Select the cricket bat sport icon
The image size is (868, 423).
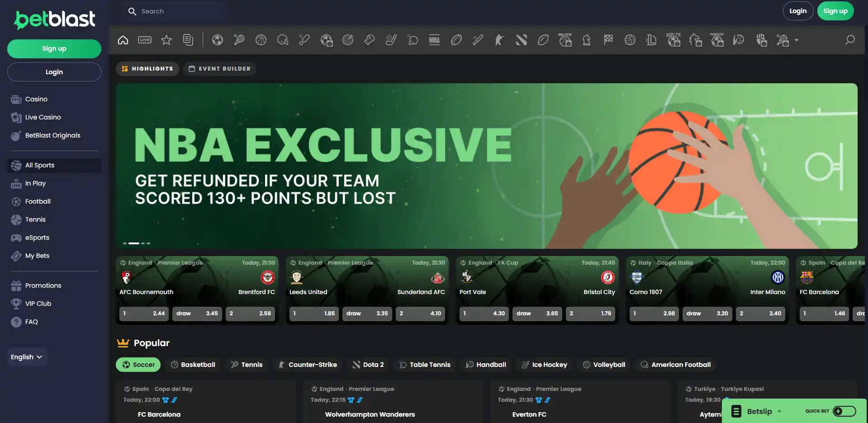tap(304, 40)
